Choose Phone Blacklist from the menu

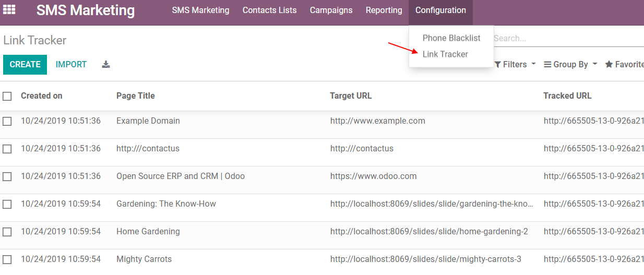click(451, 38)
